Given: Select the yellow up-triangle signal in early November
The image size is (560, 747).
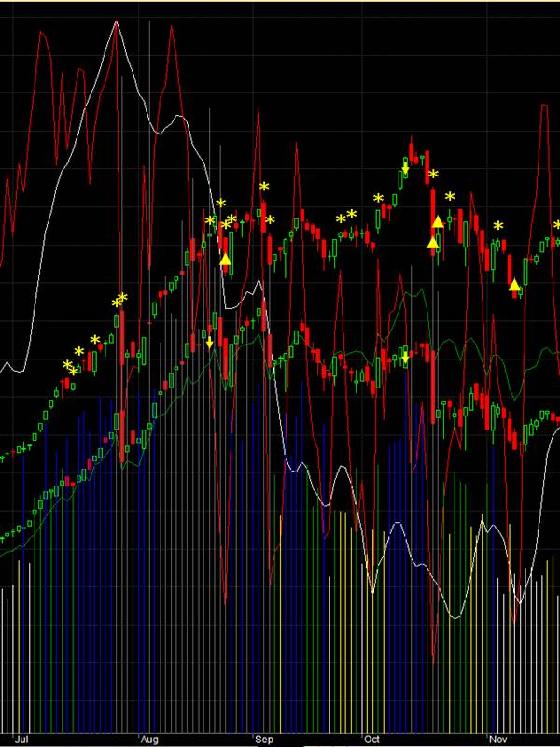Looking at the screenshot, I should click(x=514, y=285).
